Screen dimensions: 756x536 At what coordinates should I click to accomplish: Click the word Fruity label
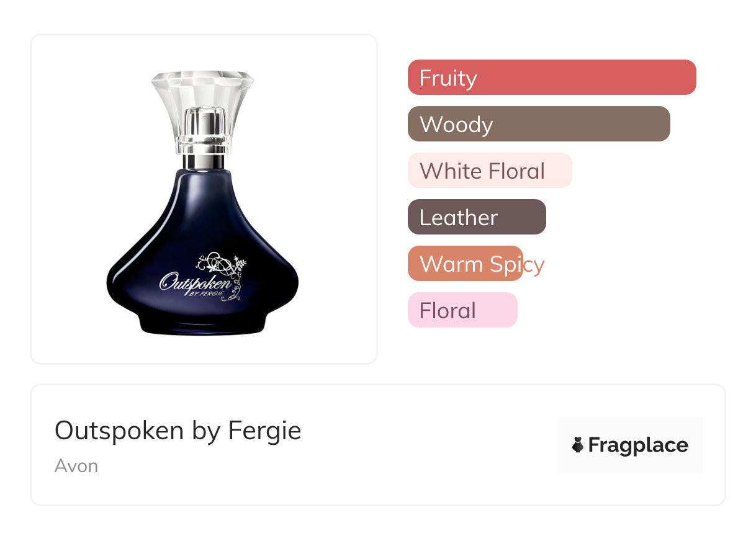tap(448, 78)
